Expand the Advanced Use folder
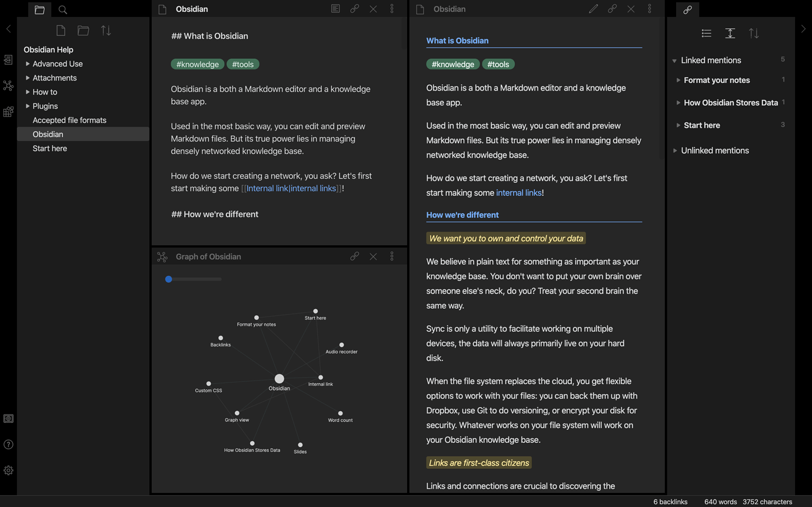812x507 pixels. (x=28, y=64)
